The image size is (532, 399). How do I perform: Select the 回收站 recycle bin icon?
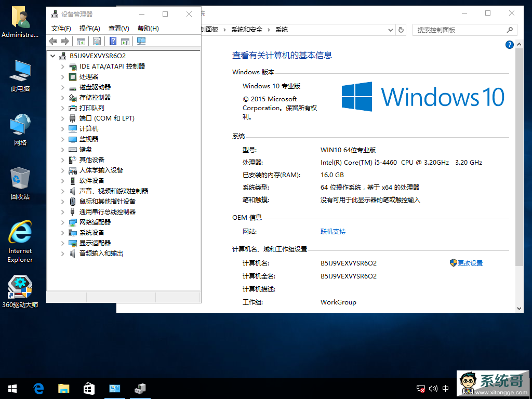coord(20,183)
